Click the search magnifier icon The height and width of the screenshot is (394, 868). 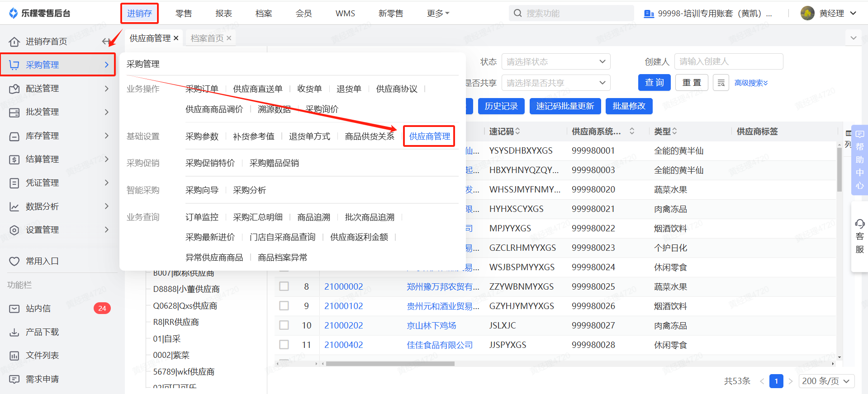(518, 13)
